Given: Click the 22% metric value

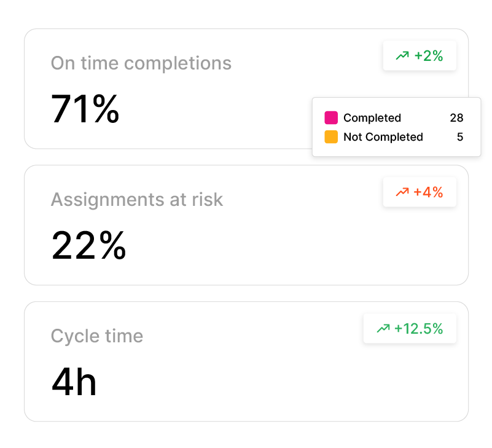Looking at the screenshot, I should coord(88,245).
